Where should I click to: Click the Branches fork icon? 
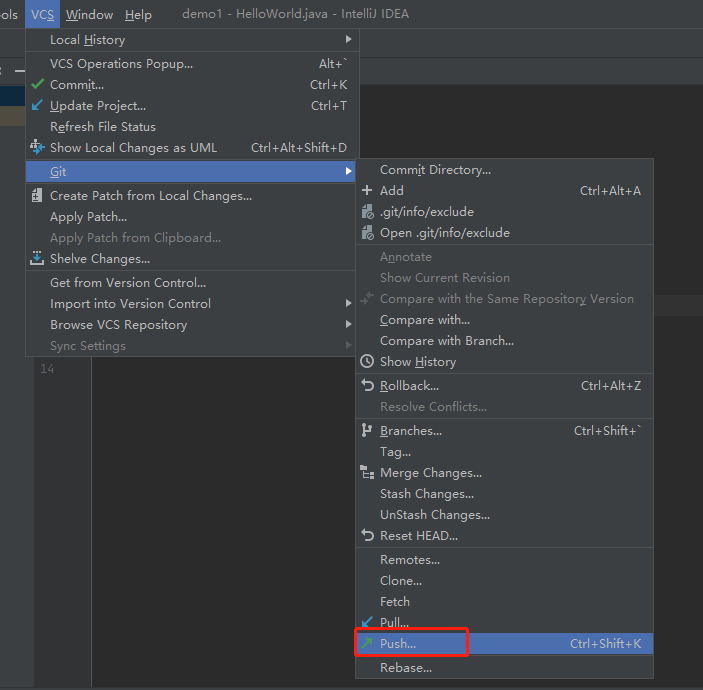366,430
